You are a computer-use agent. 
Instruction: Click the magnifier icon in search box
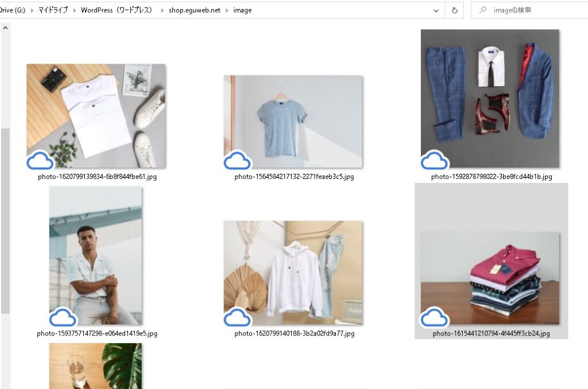tap(483, 10)
